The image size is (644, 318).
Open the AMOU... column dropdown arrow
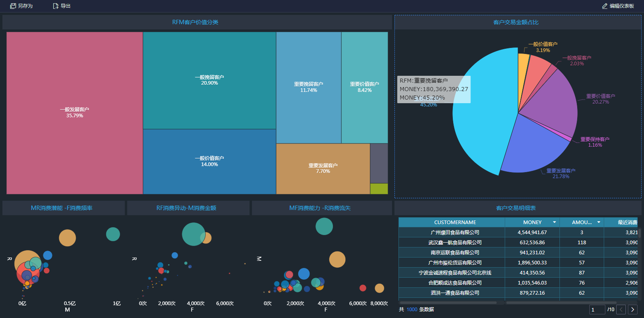tap(599, 222)
